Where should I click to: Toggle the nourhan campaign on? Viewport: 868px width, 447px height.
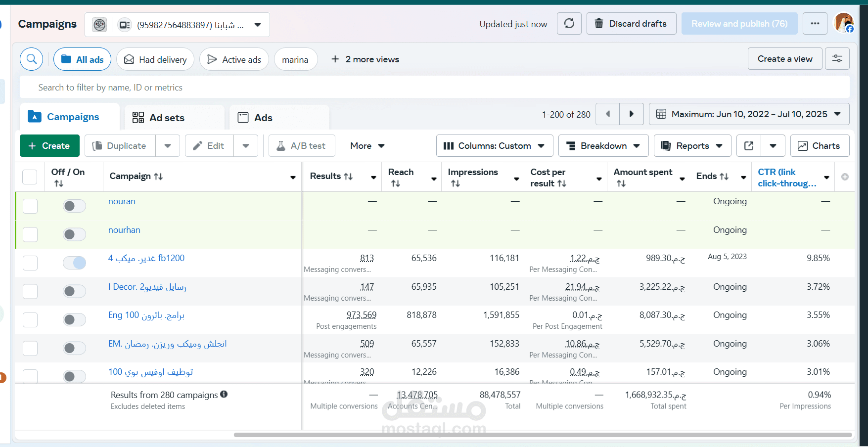(x=74, y=234)
